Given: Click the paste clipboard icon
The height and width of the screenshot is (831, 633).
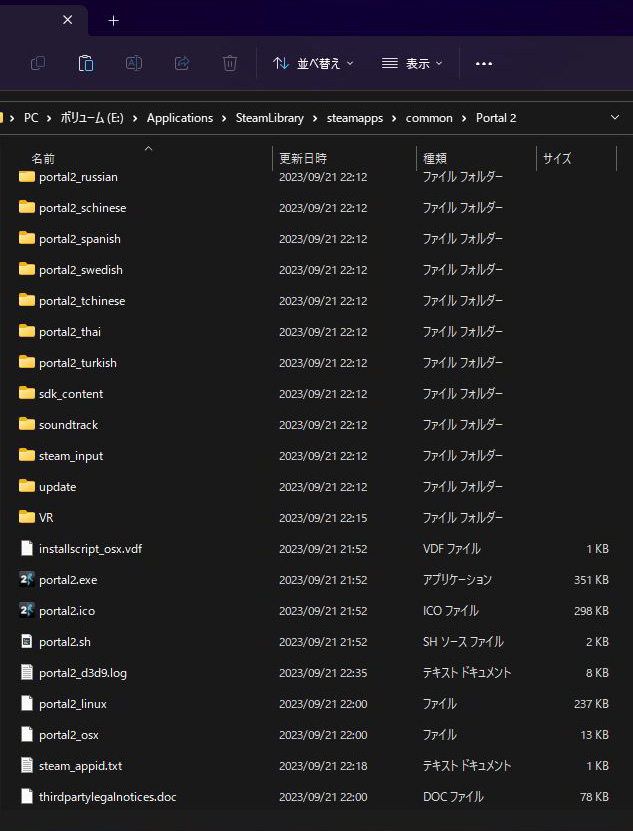Looking at the screenshot, I should [86, 64].
